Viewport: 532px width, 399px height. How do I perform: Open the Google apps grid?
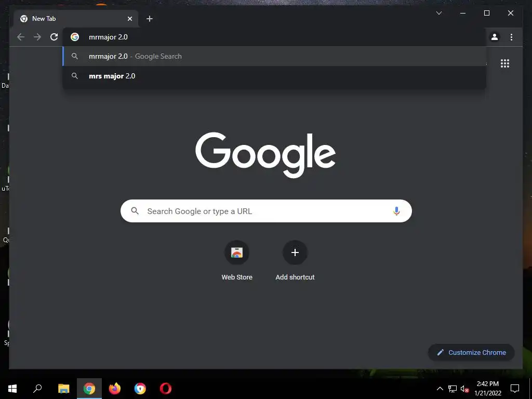point(505,63)
